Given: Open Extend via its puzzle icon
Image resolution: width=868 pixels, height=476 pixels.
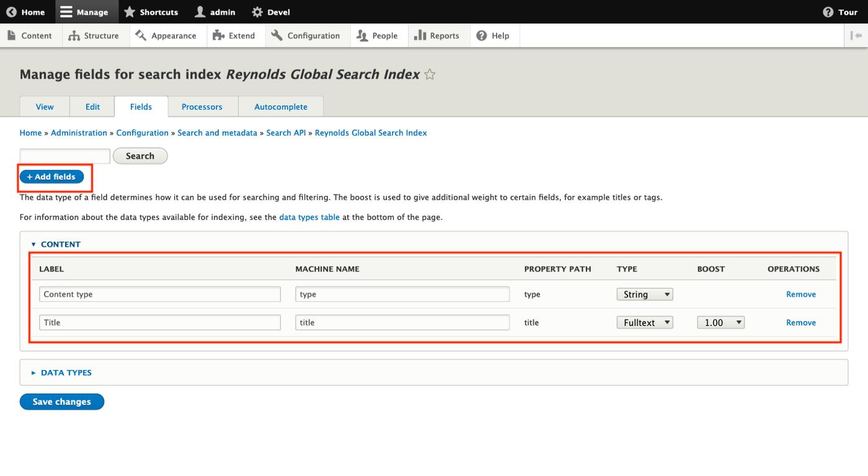Looking at the screenshot, I should 219,35.
